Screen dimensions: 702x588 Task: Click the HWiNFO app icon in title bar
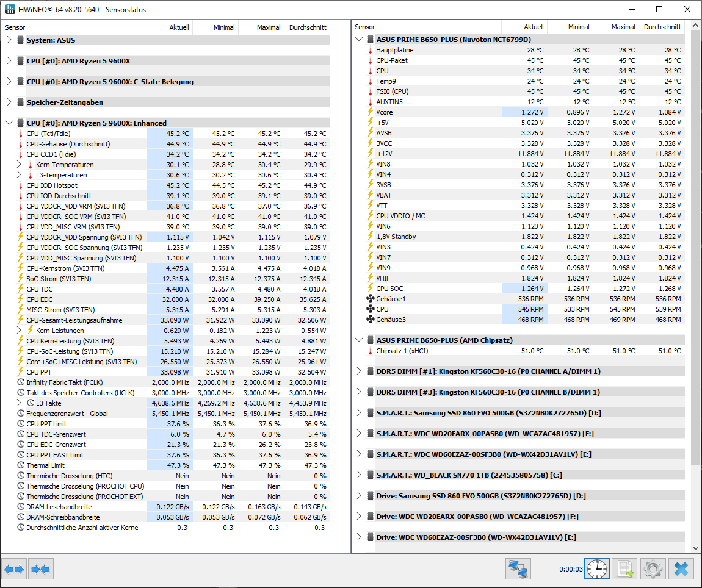click(x=9, y=9)
